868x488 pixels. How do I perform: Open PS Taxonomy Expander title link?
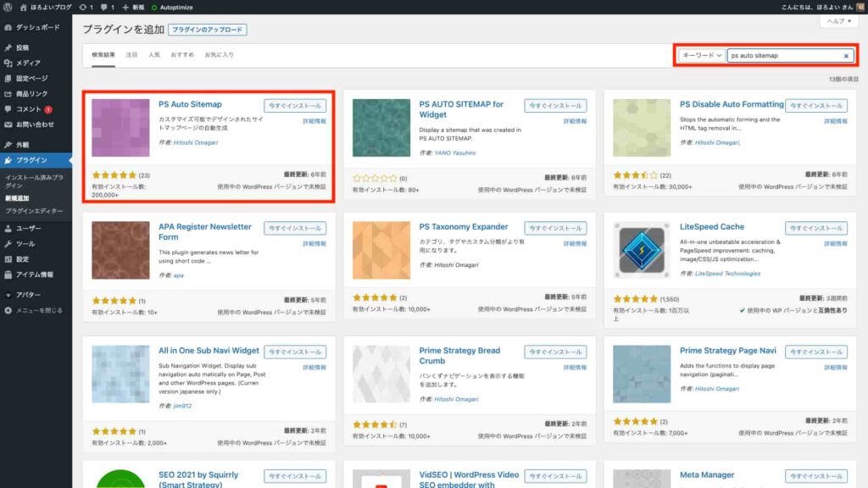tap(464, 227)
